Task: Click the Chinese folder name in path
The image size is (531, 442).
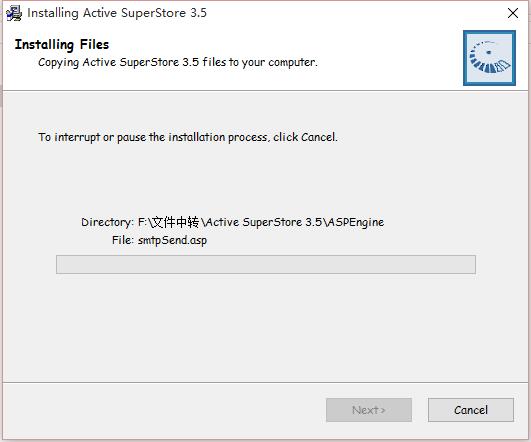Action: pyautogui.click(x=175, y=222)
